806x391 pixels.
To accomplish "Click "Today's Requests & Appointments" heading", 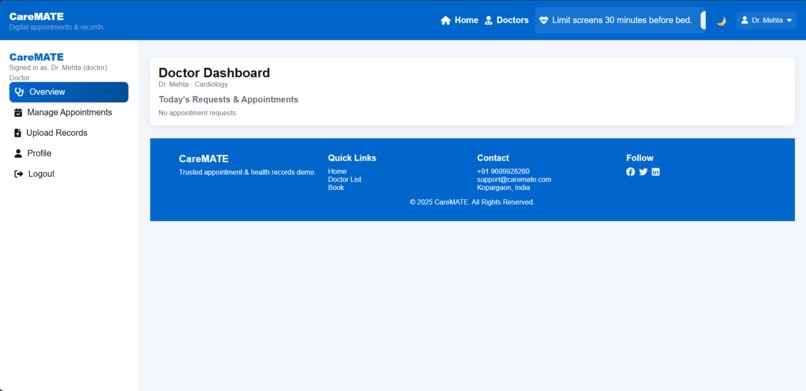I will 228,100.
